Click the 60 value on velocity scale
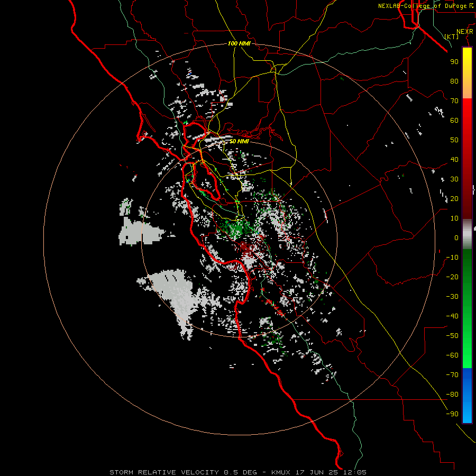The image size is (476, 476). (454, 120)
